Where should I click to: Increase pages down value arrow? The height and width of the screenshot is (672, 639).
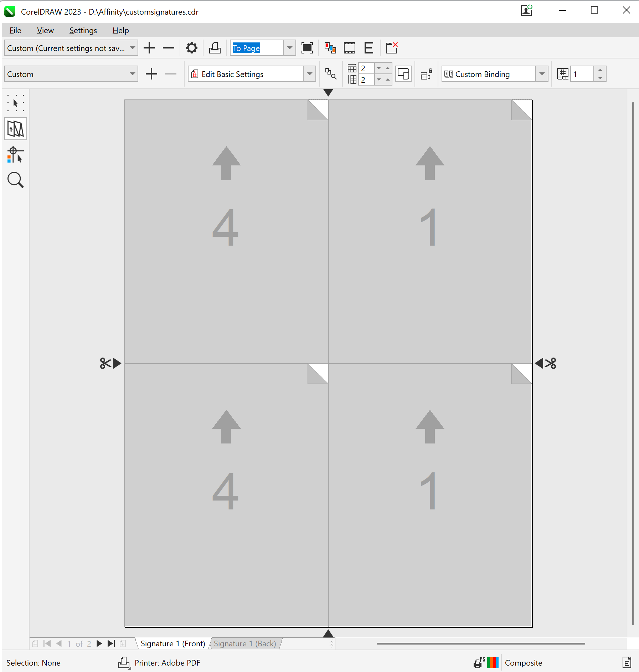(x=388, y=79)
